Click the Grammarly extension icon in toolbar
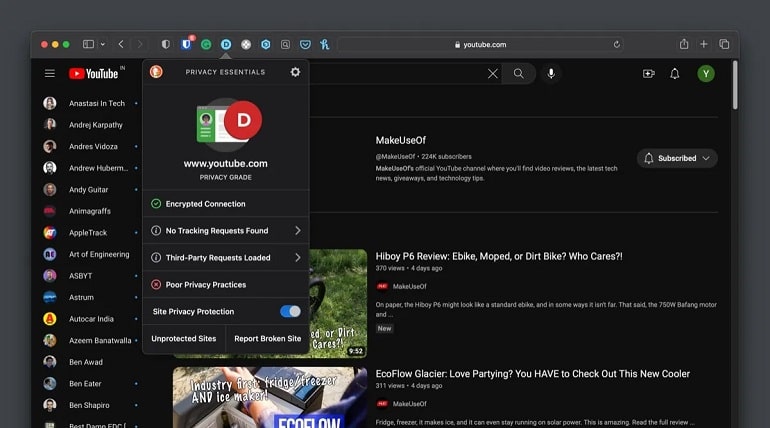 206,44
